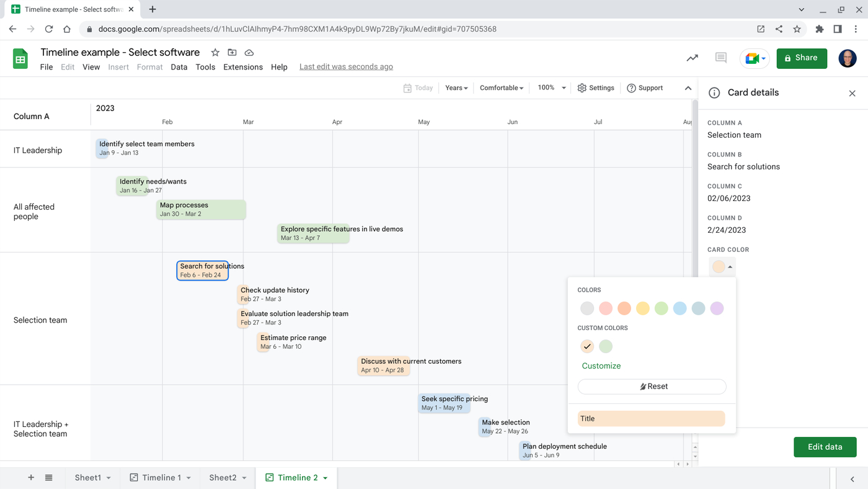Viewport: 868px width, 489px height.
Task: Click the move to folder icon
Action: (232, 53)
